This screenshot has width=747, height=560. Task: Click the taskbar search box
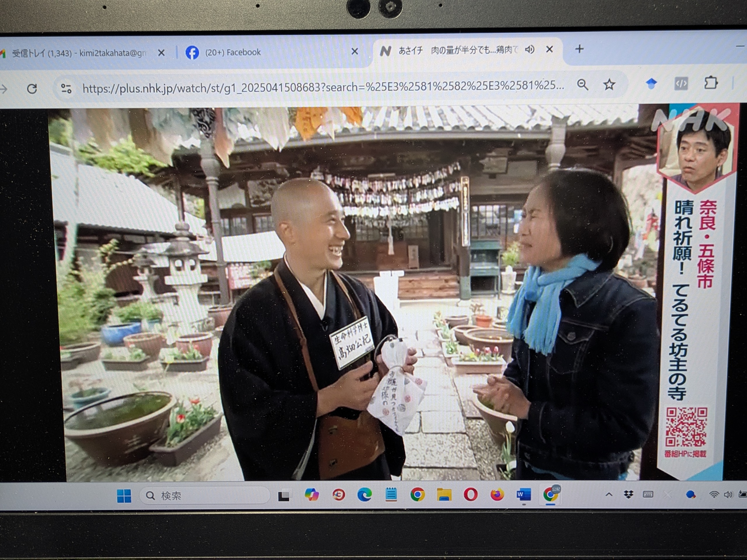(204, 496)
